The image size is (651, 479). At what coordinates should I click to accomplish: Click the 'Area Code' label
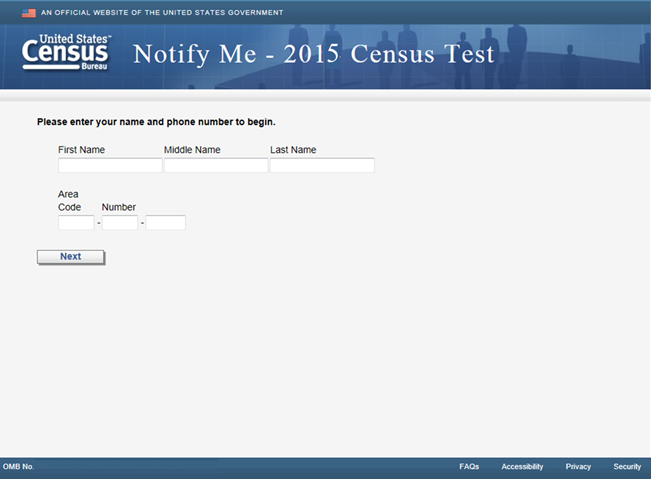coord(69,200)
